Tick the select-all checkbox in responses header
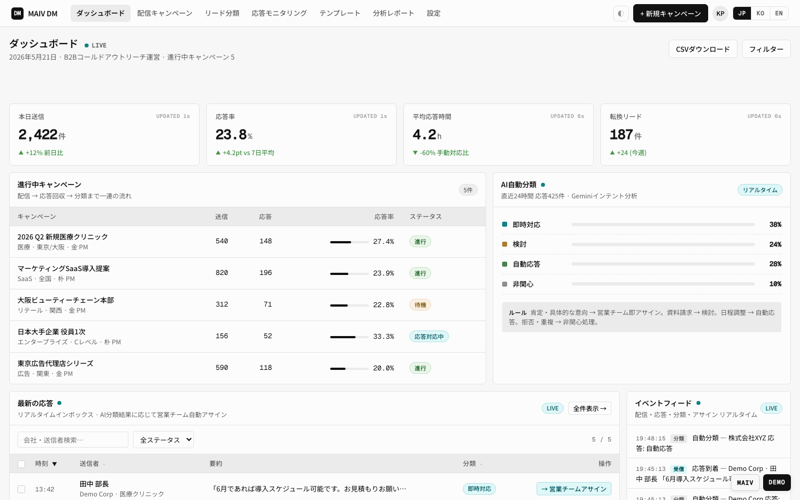This screenshot has width=800, height=500. (21, 464)
